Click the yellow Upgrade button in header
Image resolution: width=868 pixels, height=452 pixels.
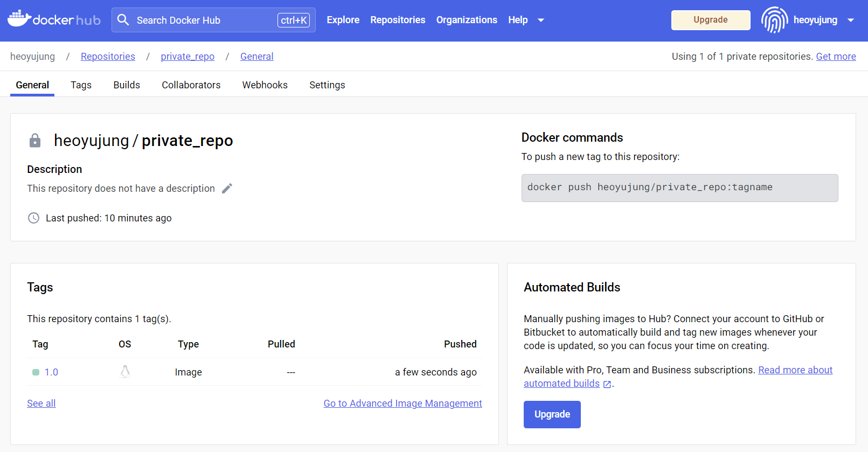tap(711, 20)
